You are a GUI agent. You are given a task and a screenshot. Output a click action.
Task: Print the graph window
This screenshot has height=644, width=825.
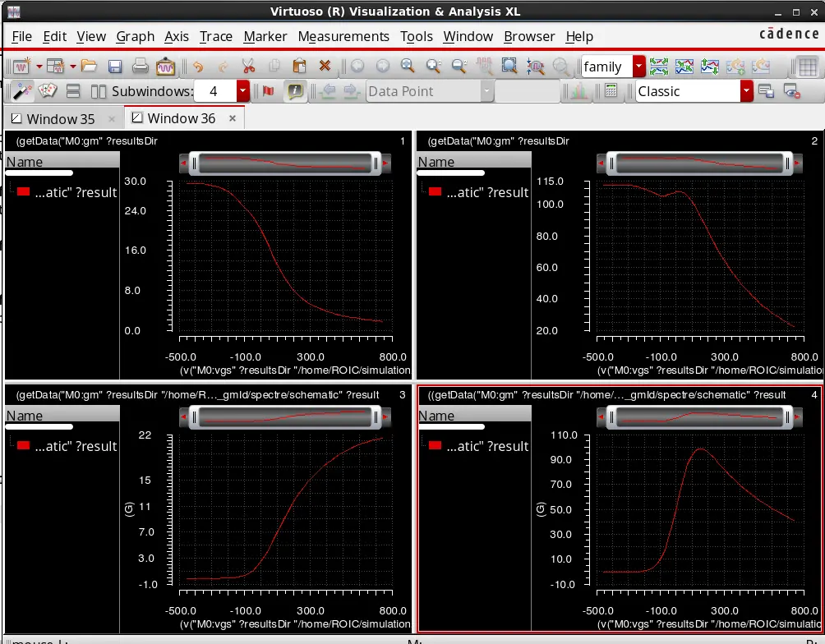[x=140, y=67]
